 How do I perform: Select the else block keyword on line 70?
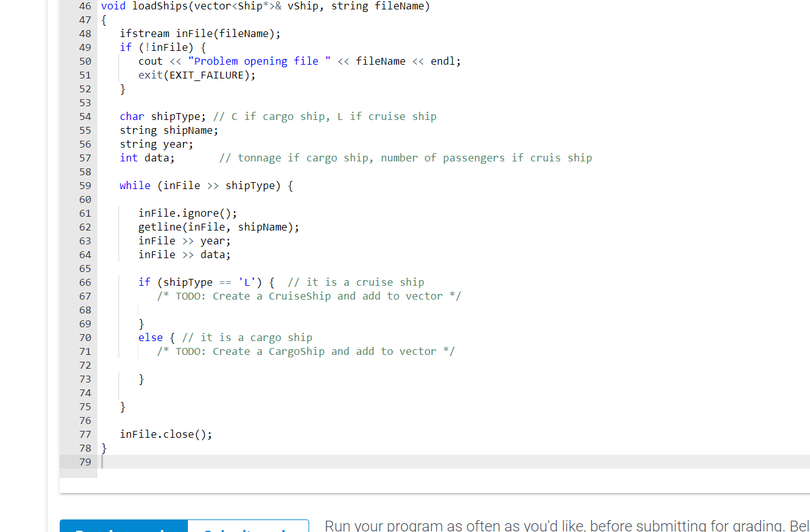click(x=150, y=337)
